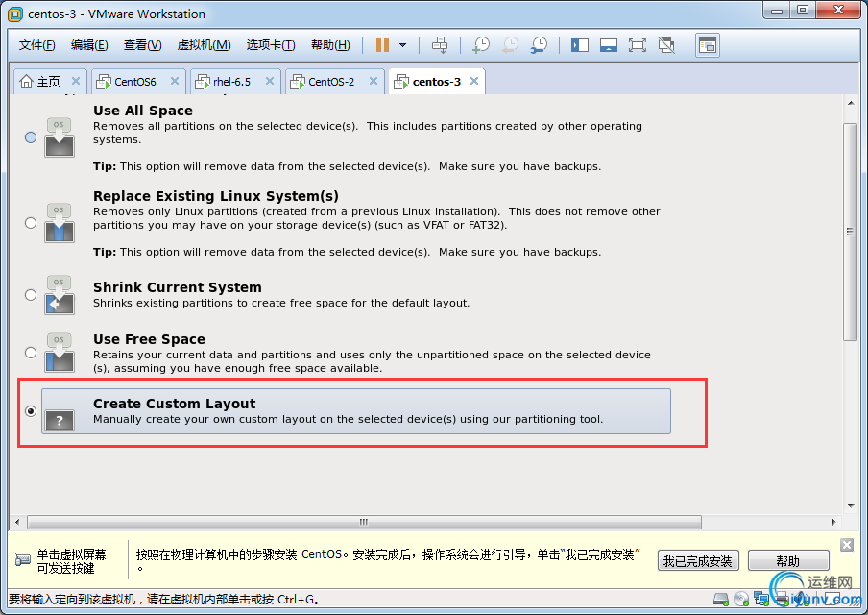Click the vertical scrollbar thumb

[x=850, y=232]
